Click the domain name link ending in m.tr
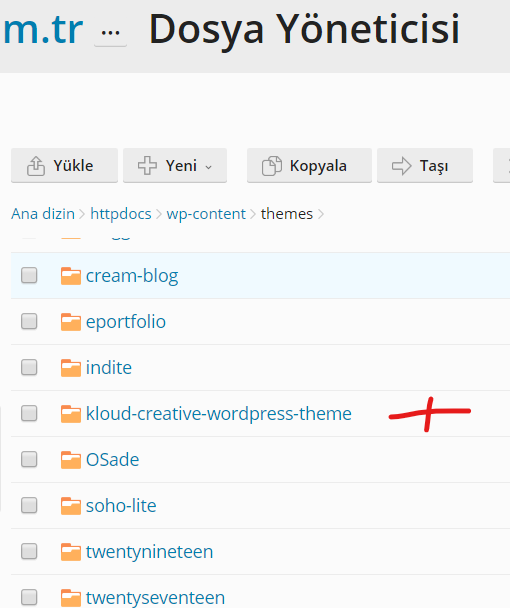Screen dimensions: 510x608 [43, 29]
